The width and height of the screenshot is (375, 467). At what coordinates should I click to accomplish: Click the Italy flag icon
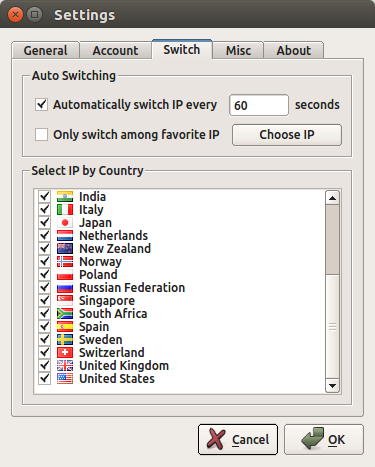65,210
